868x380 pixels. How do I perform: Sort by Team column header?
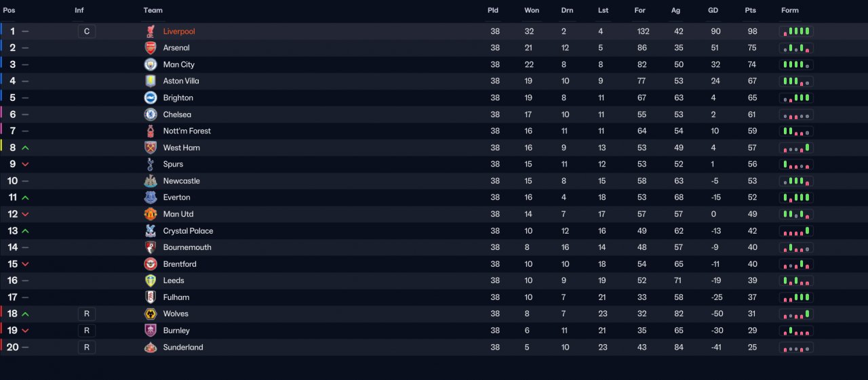153,10
